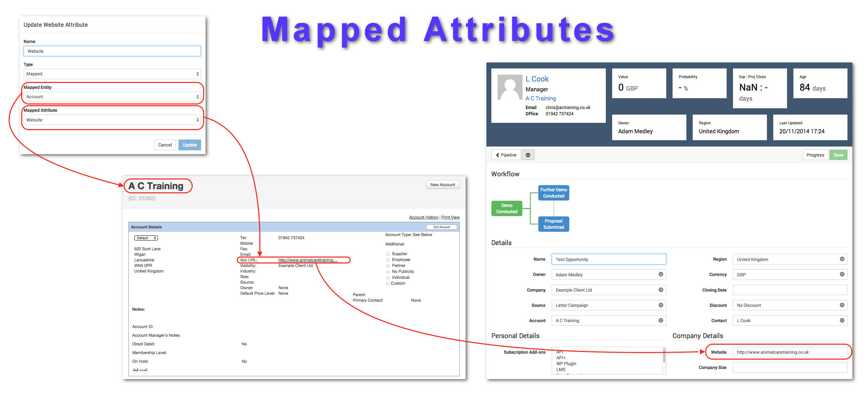Save the opportunity with Save button

coord(838,155)
